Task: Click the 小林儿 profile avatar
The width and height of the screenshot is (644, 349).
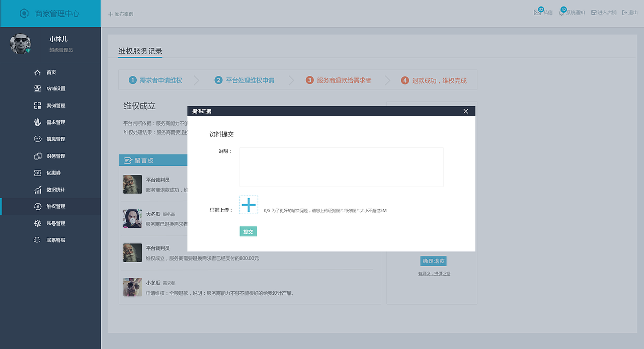Action: [x=20, y=44]
